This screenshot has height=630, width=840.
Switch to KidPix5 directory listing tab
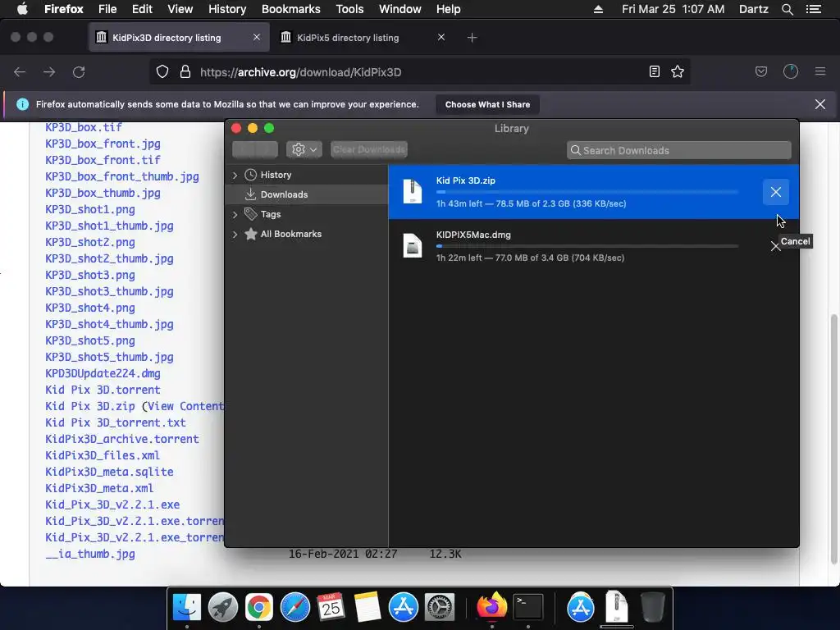point(364,38)
